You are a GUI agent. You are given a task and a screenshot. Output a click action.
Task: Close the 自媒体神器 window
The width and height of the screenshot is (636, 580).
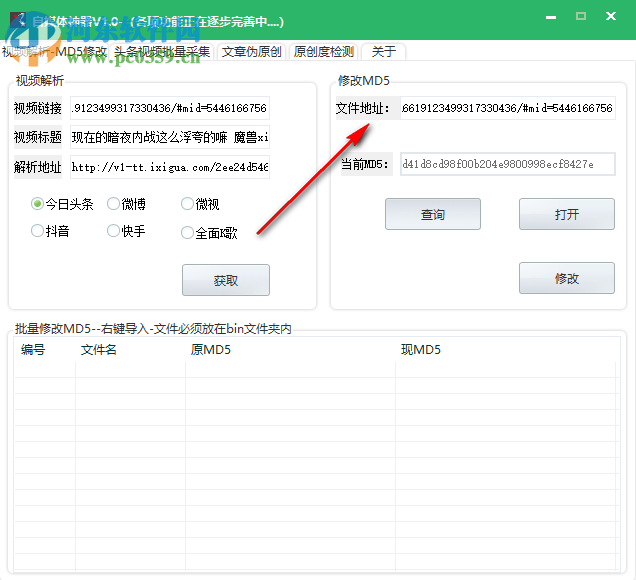pos(611,16)
